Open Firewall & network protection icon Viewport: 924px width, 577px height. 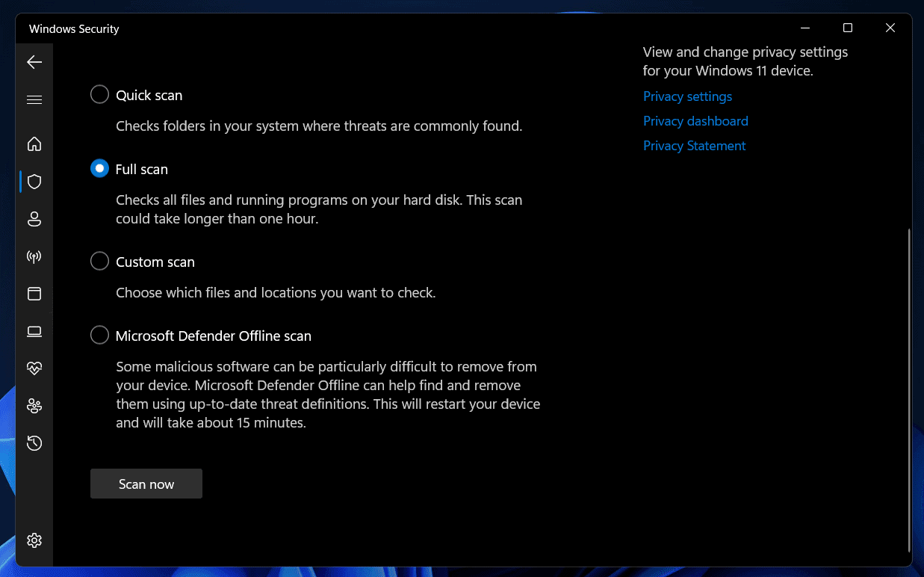[34, 257]
